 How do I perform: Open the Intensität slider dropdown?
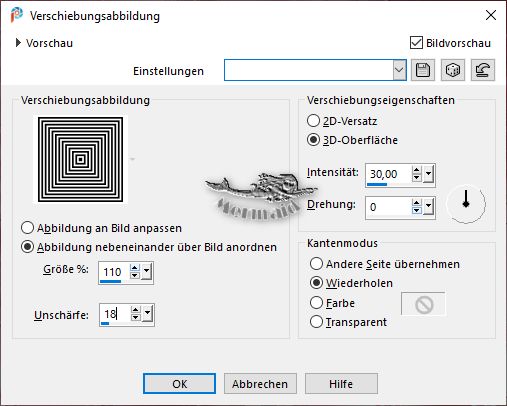click(428, 174)
